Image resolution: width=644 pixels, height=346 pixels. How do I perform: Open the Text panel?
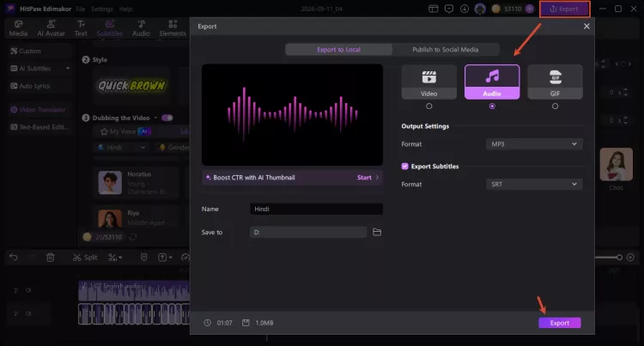point(81,28)
